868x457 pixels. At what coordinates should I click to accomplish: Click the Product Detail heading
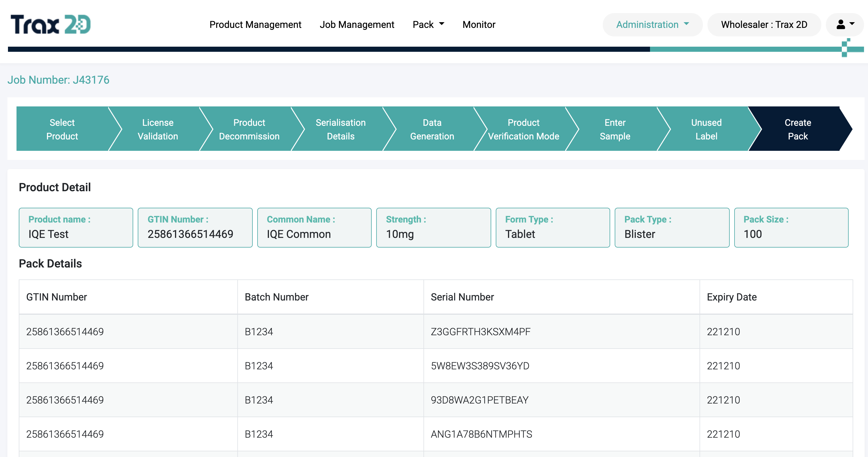pyautogui.click(x=55, y=188)
